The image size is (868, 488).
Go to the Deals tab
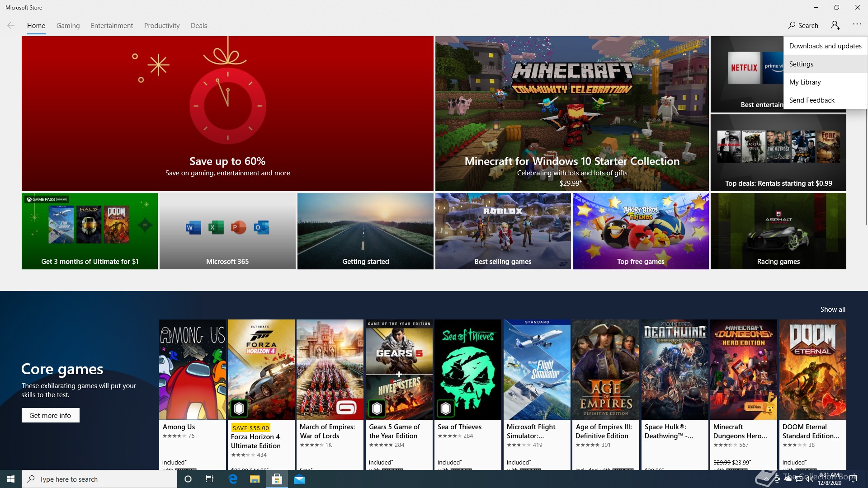pyautogui.click(x=198, y=26)
